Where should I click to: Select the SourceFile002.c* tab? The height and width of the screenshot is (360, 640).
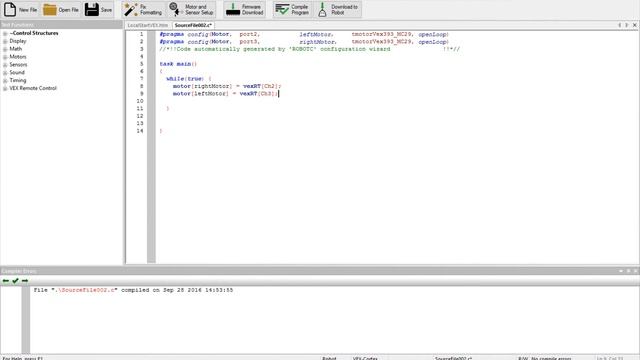click(193, 25)
